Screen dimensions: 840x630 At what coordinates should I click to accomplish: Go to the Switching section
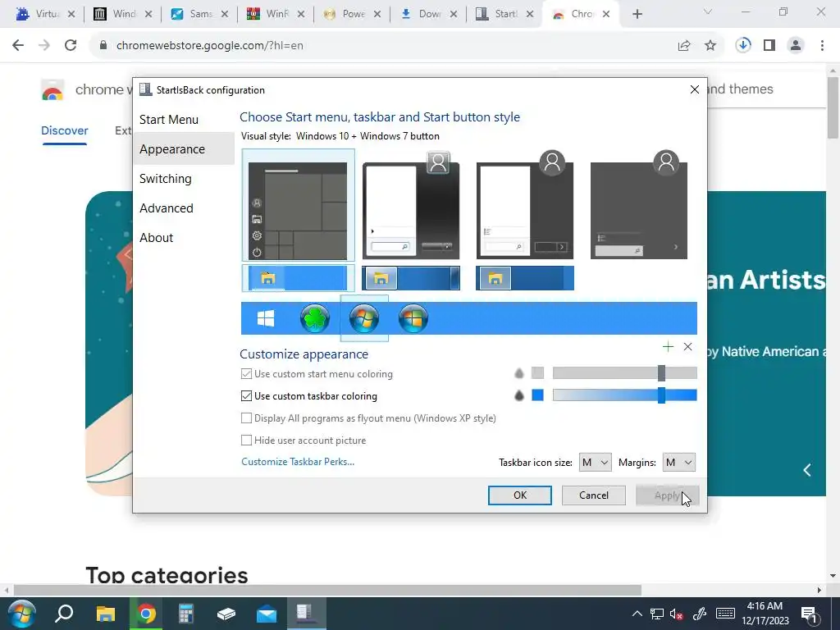click(165, 178)
